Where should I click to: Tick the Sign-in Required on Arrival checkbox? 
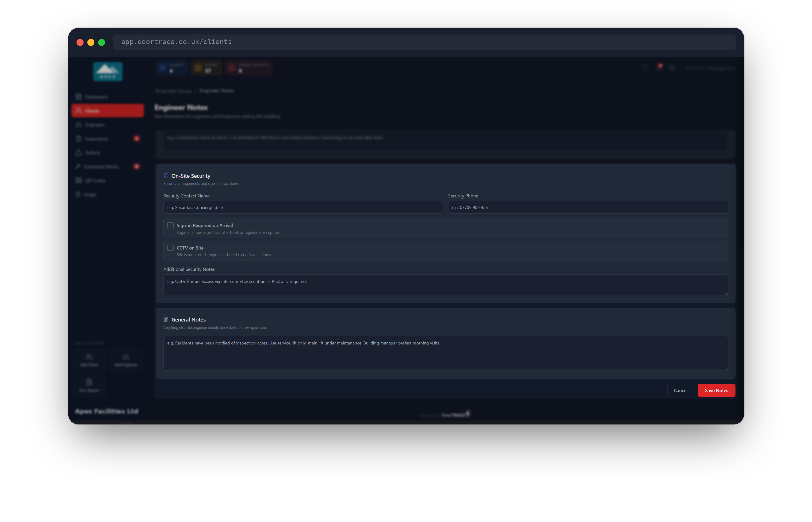pyautogui.click(x=170, y=225)
